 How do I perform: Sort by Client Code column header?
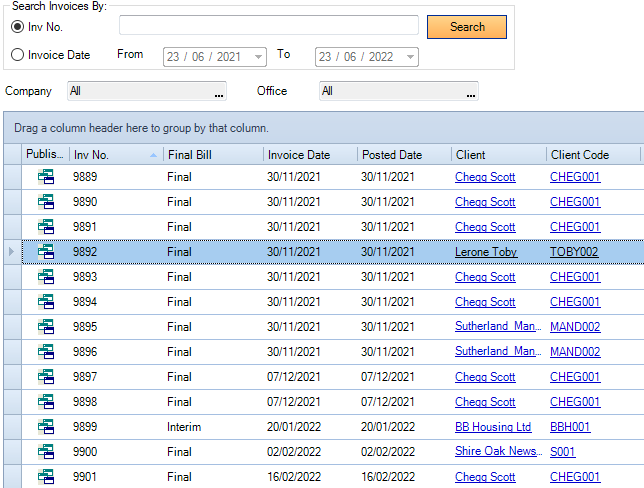(x=593, y=155)
